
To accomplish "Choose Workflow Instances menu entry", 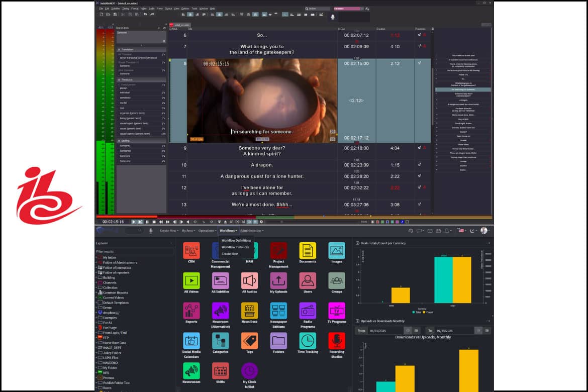I will pyautogui.click(x=235, y=247).
